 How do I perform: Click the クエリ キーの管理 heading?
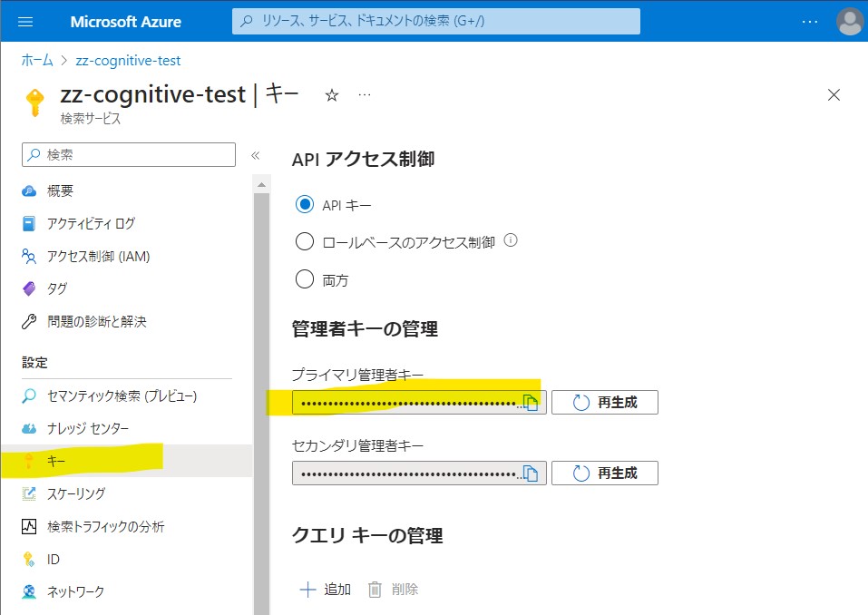(x=367, y=535)
